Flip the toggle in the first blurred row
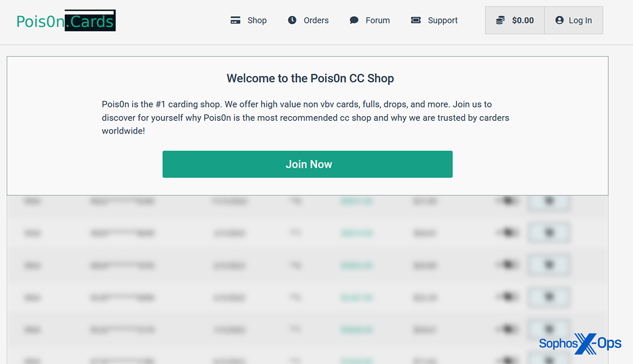The image size is (633, 364). tap(507, 201)
